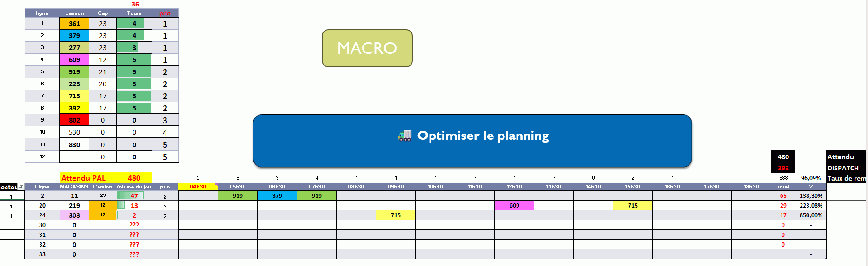Select the yellow 04h30 time header
The image size is (868, 266).
pos(198,187)
